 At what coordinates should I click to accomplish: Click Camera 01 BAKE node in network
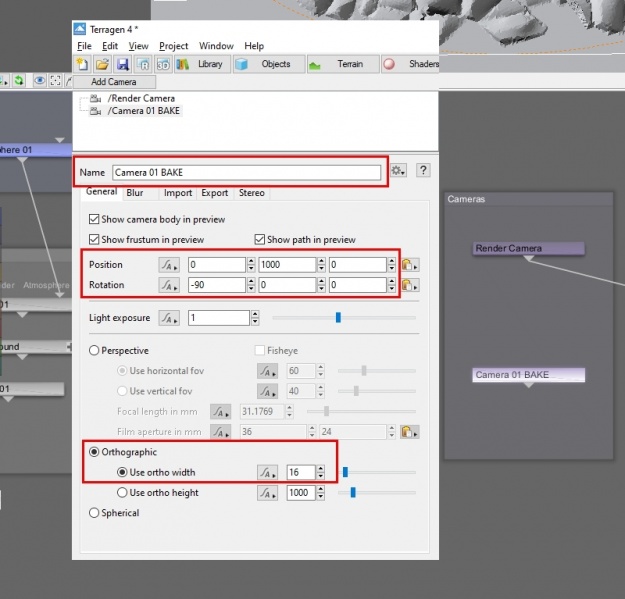pos(529,375)
